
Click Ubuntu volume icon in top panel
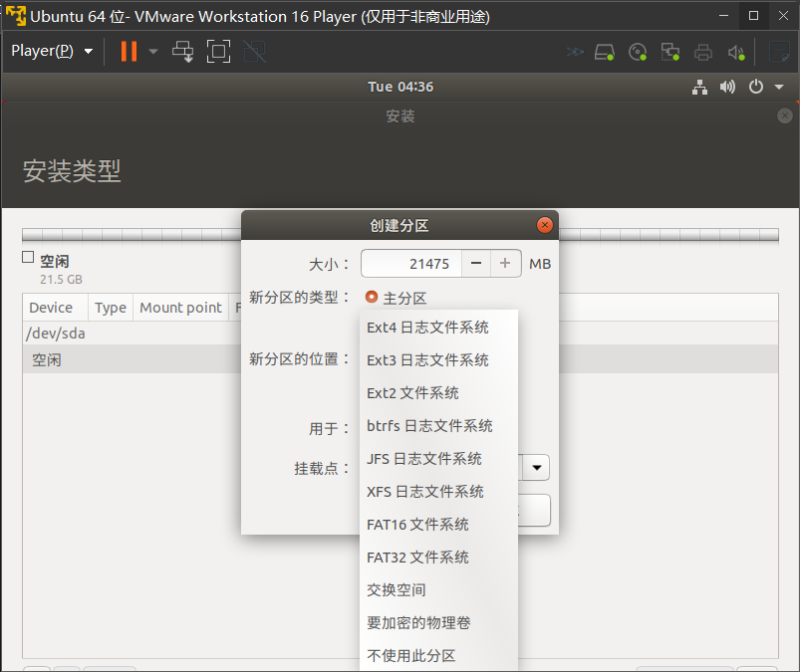point(727,87)
